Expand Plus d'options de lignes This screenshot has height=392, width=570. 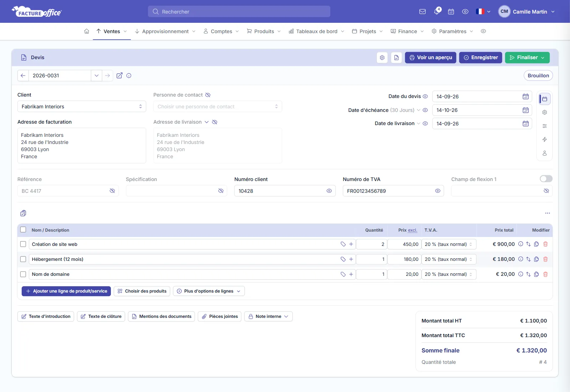point(209,291)
